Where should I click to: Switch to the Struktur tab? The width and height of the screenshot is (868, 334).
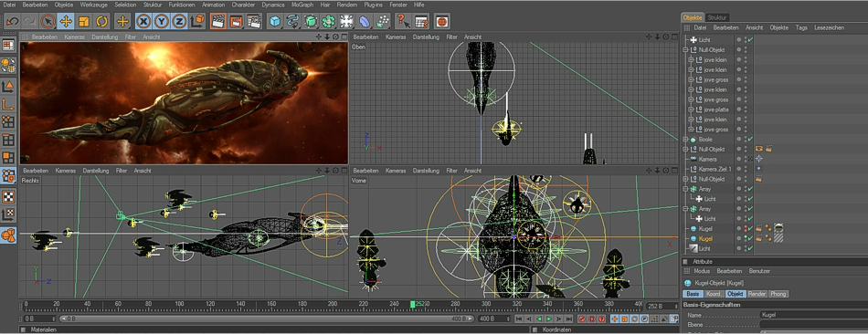tap(718, 17)
